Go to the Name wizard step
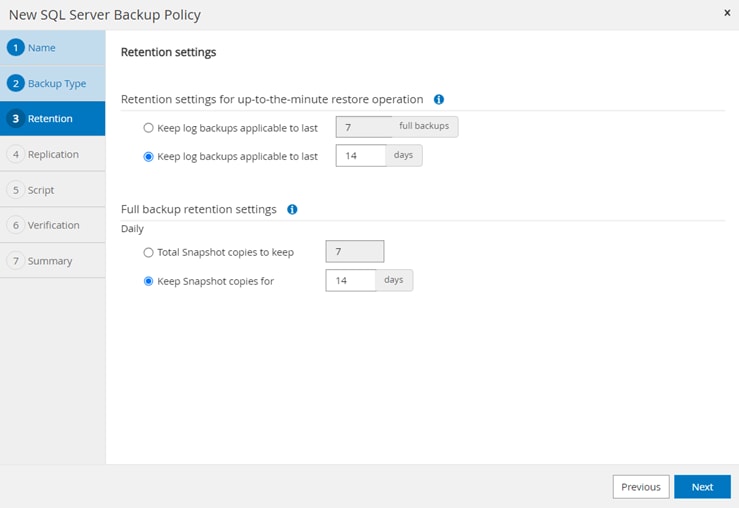 [53, 48]
